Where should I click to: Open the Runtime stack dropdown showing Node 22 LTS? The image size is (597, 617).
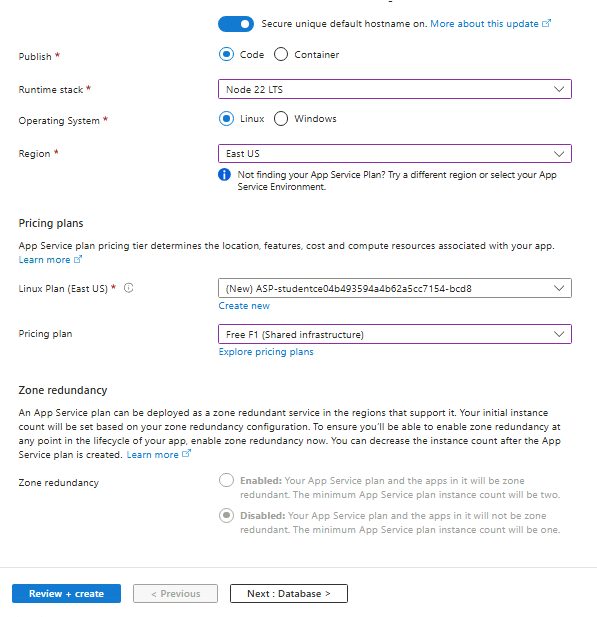tap(395, 89)
